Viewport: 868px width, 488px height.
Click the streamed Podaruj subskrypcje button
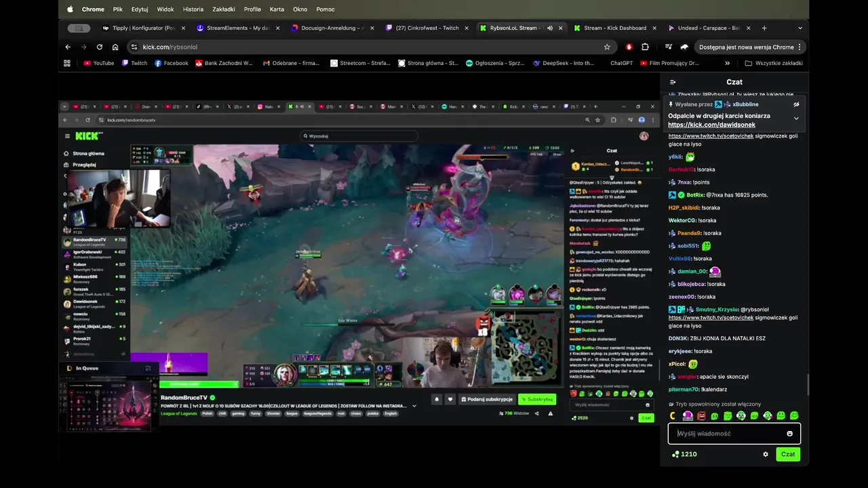pos(486,399)
